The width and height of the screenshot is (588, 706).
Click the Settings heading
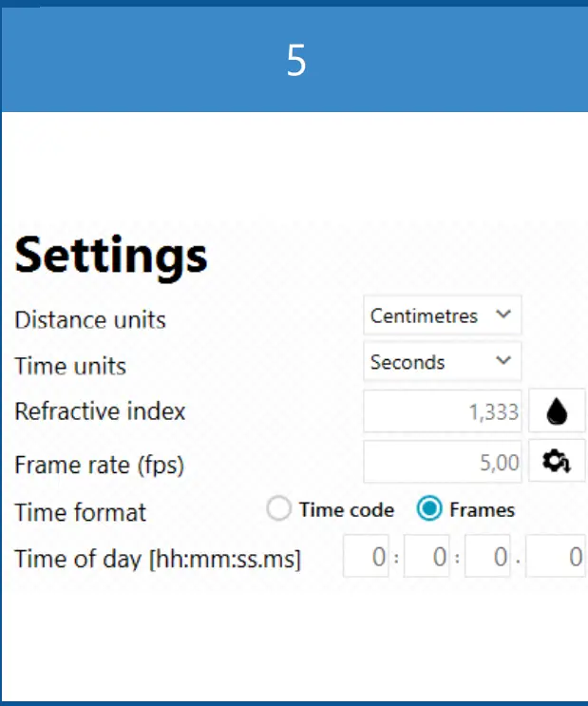111,255
